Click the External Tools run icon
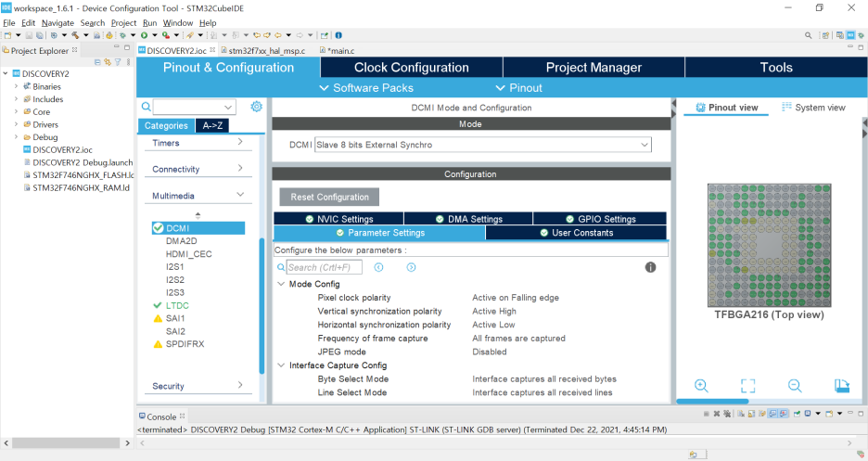 click(165, 35)
